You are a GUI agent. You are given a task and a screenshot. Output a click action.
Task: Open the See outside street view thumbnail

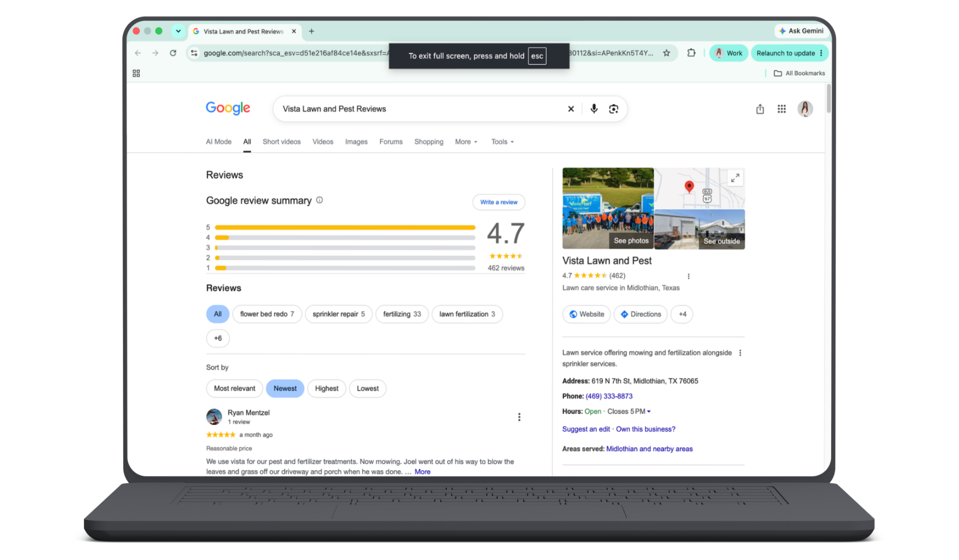tap(699, 230)
